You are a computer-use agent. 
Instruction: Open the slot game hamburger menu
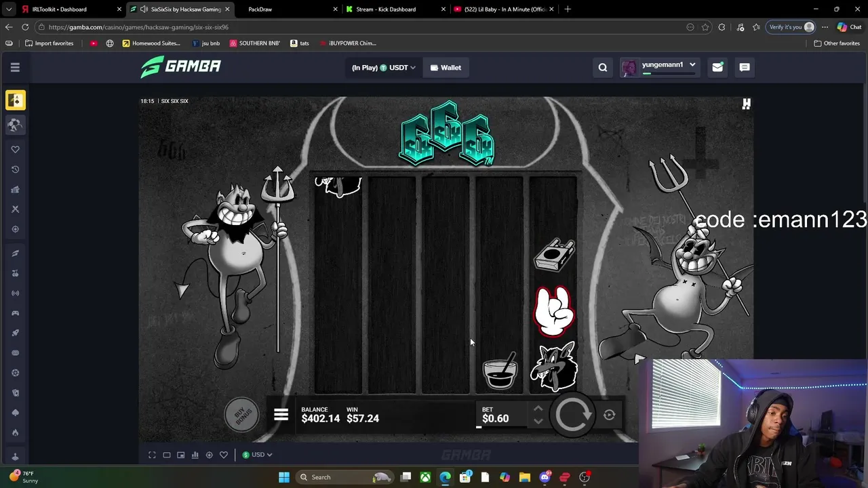pyautogui.click(x=281, y=415)
